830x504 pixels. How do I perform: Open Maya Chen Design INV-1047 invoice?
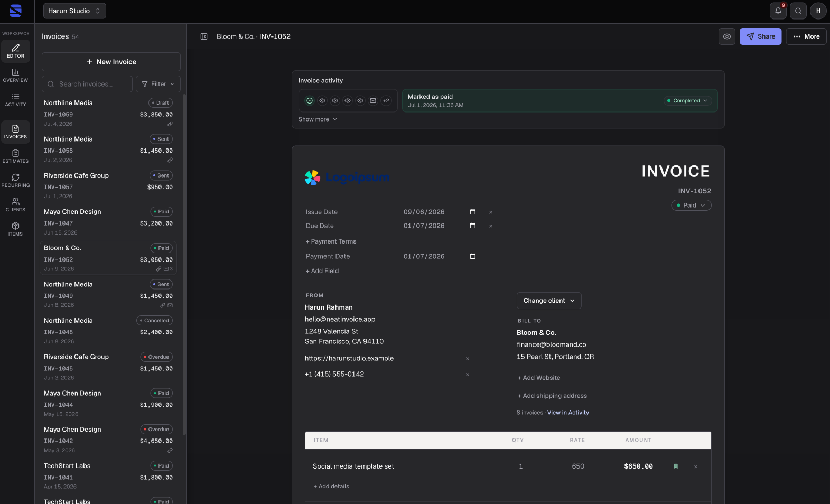click(108, 222)
